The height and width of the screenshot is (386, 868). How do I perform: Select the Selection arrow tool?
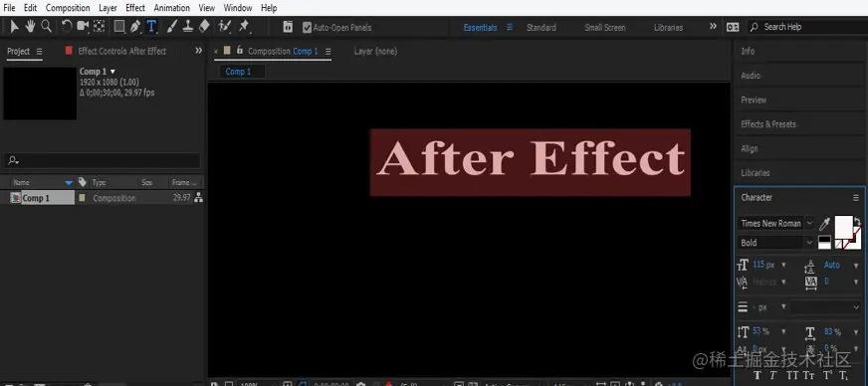point(14,26)
